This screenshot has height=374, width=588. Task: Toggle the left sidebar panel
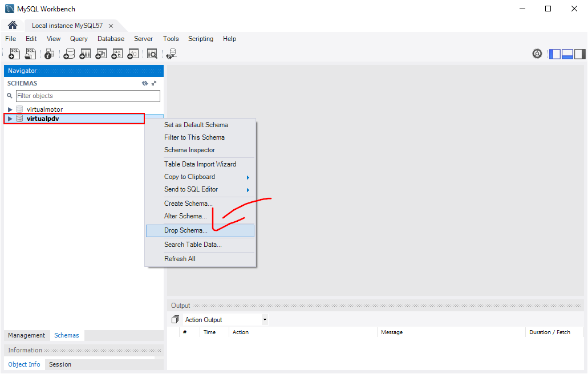pos(555,54)
